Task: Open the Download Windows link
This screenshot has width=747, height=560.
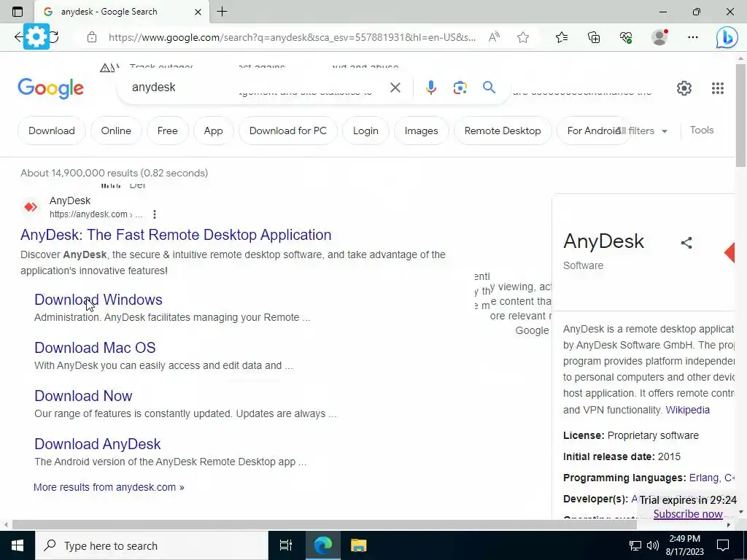Action: 98,300
